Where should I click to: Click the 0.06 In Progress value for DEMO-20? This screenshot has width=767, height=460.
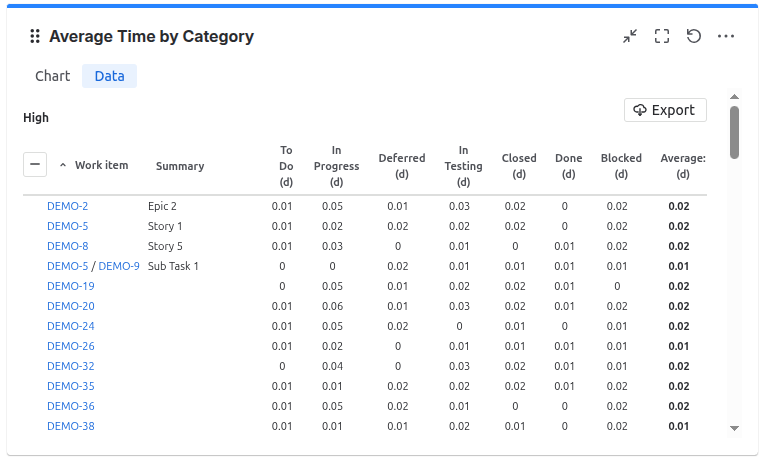[x=332, y=306]
